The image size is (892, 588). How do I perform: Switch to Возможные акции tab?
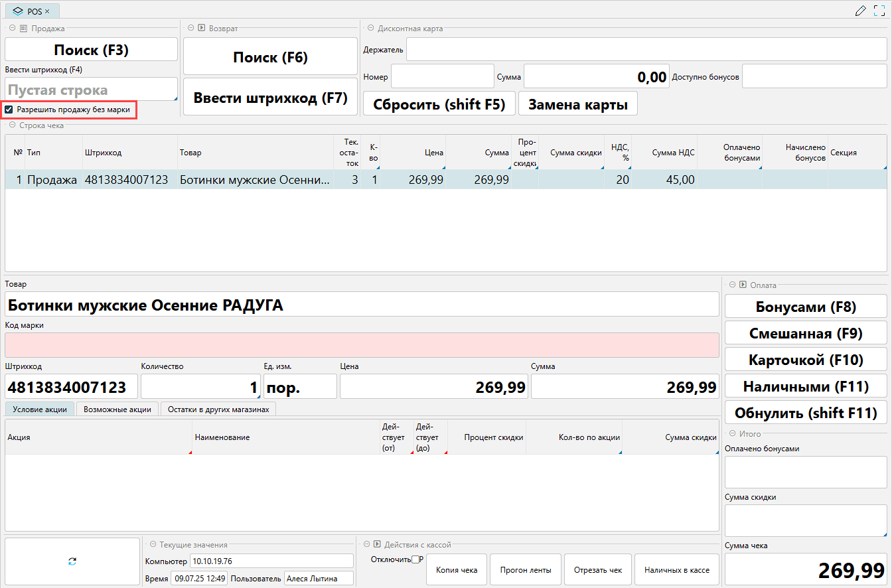(x=117, y=409)
